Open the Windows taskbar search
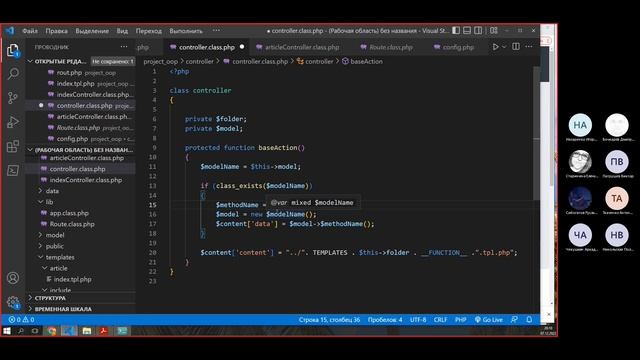640x360 pixels. [20, 331]
